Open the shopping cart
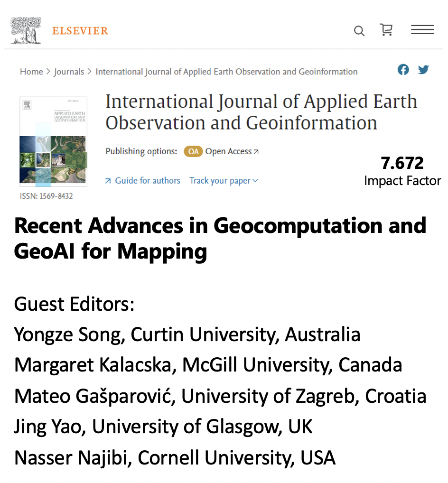 click(386, 30)
